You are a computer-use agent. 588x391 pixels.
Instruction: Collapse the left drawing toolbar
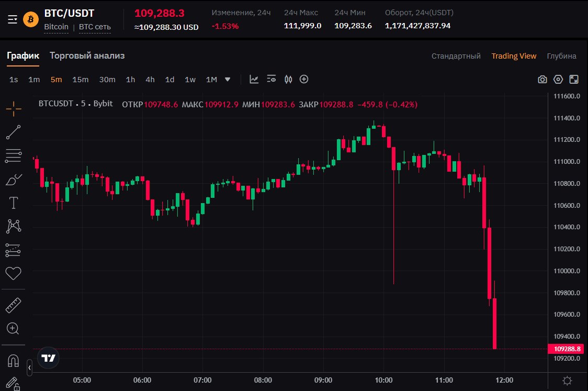coord(30,368)
